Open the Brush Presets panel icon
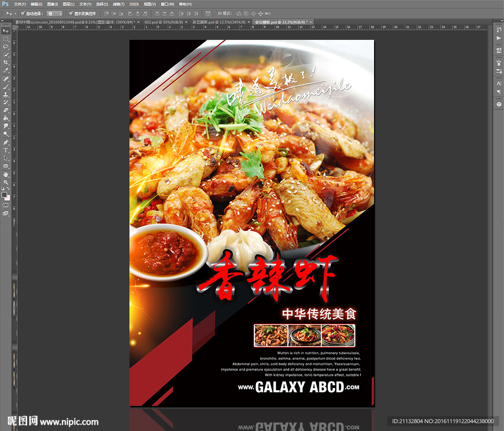Screen dimensions: 504x431 (x=499, y=62)
